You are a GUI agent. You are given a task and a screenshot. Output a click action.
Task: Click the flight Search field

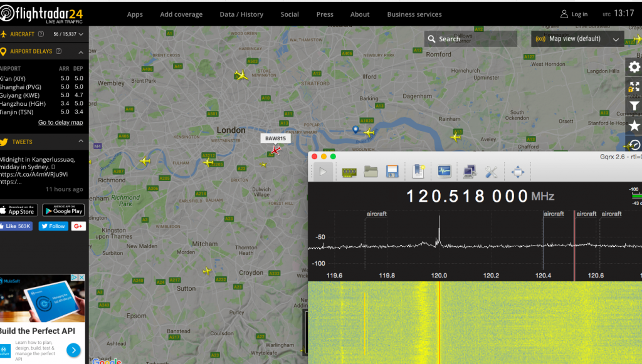pyautogui.click(x=470, y=39)
